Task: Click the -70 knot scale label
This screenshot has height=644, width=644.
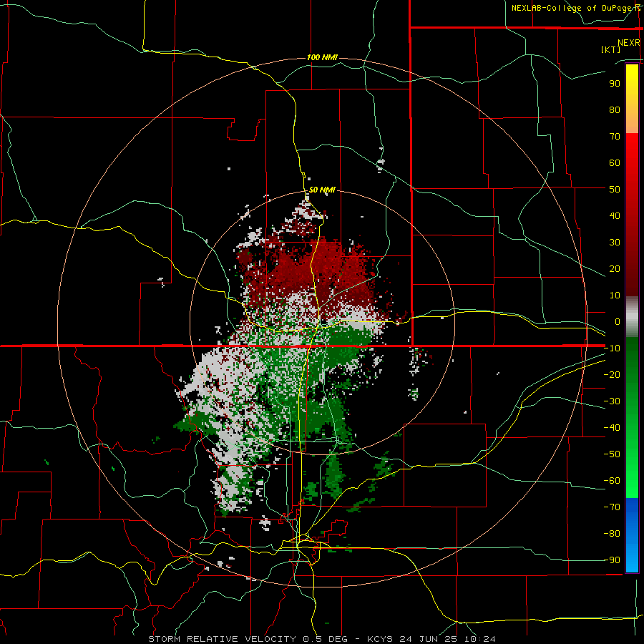Action: pos(612,507)
